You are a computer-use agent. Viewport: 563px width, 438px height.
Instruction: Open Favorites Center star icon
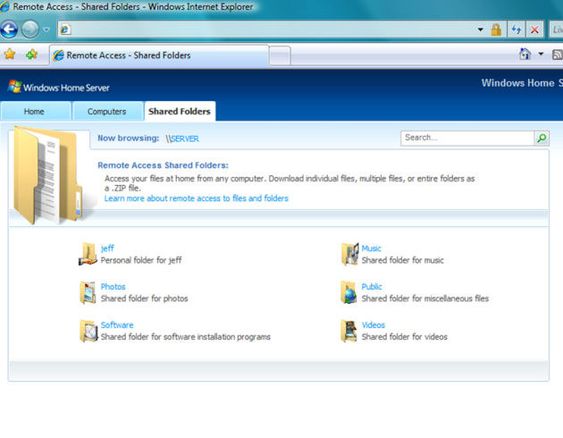[x=10, y=55]
